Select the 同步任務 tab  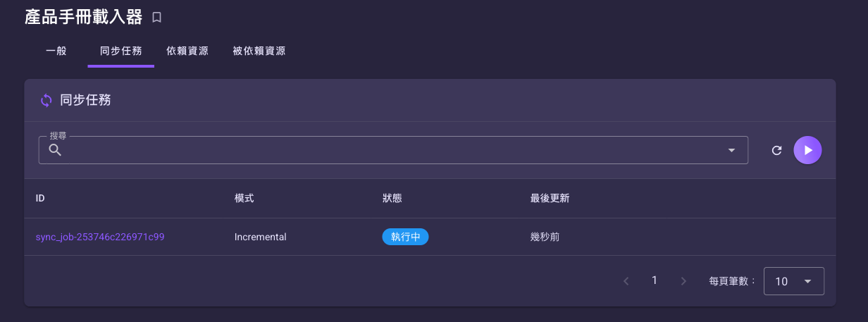(121, 51)
